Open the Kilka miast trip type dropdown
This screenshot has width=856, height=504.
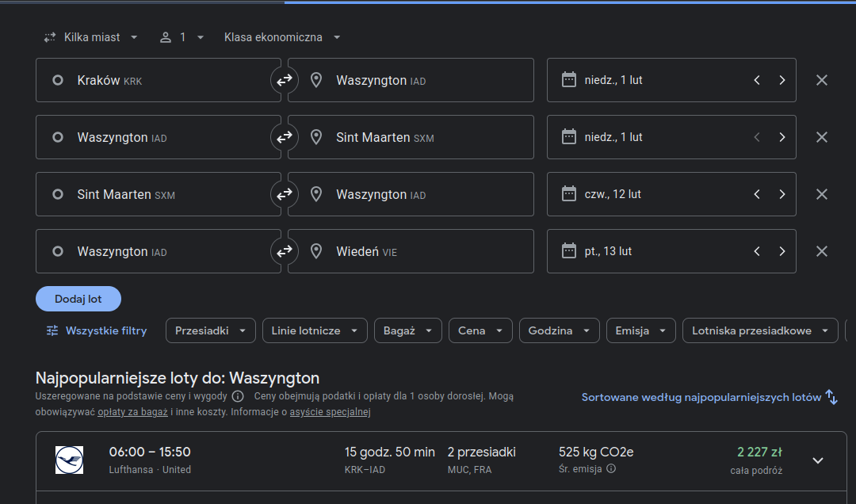tap(90, 37)
